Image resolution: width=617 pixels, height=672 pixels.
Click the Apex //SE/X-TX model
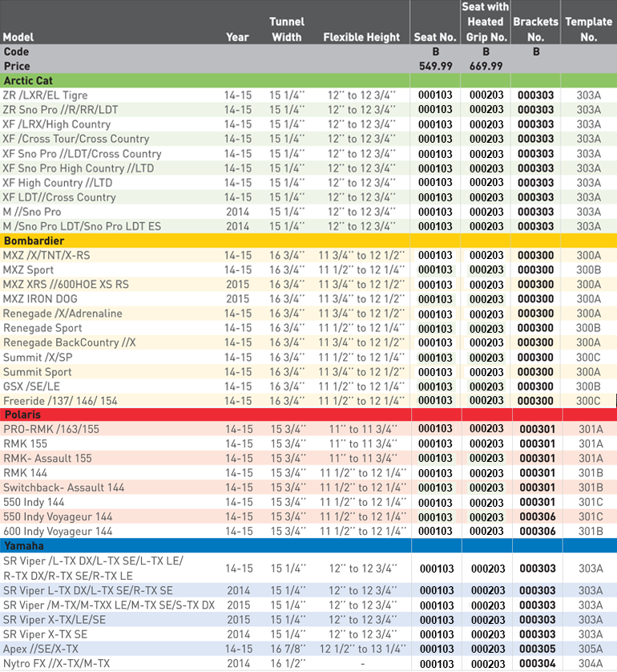tap(41, 649)
